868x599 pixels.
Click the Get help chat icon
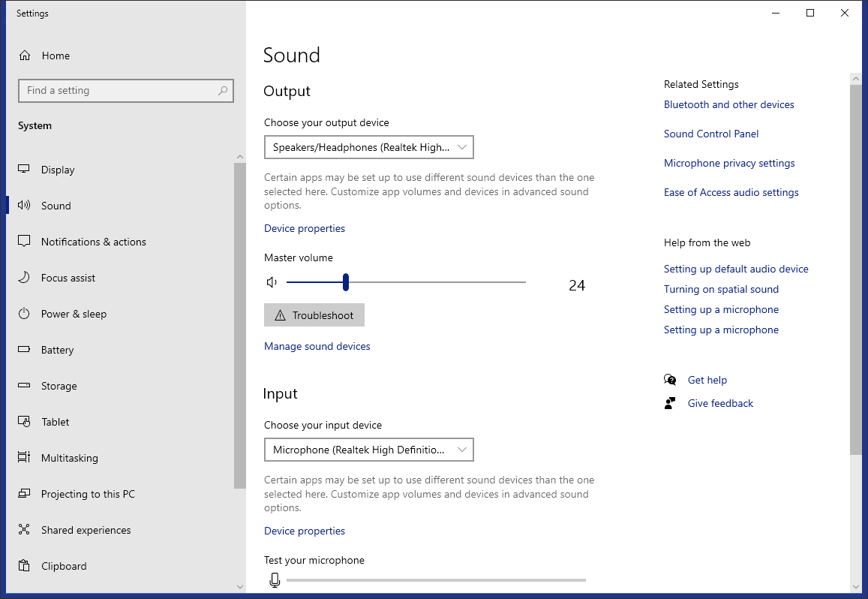(x=670, y=380)
